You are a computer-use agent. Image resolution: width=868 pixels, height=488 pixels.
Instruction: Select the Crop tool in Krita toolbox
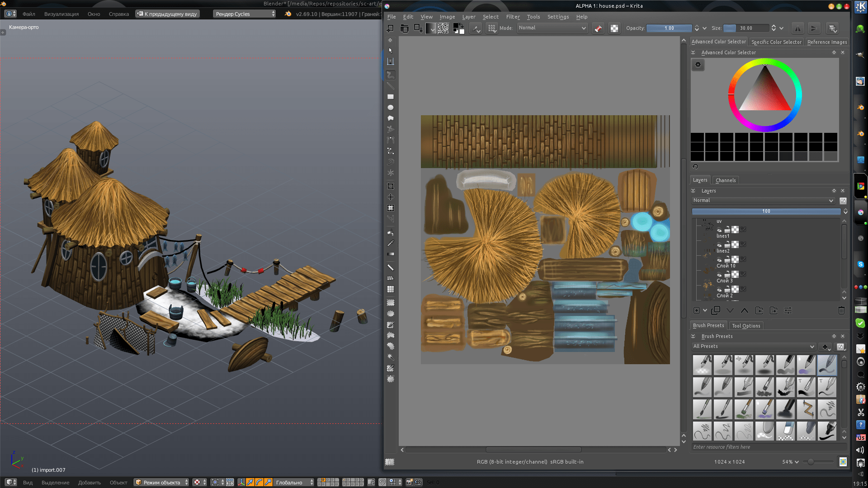point(391,186)
